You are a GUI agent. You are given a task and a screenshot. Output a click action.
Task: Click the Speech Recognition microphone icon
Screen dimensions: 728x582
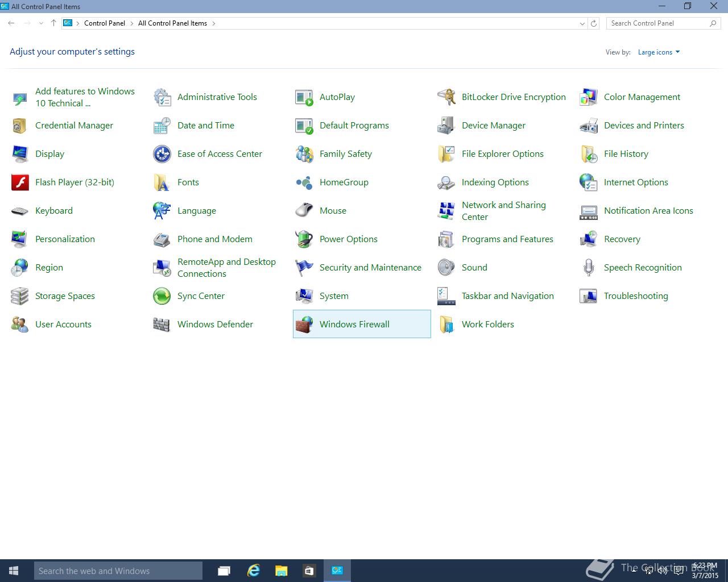click(x=589, y=268)
